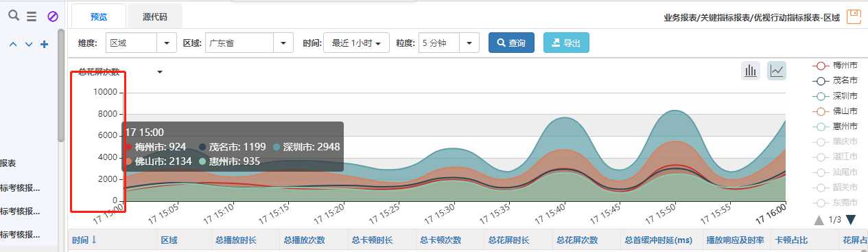Image resolution: width=868 pixels, height=252 pixels.
Task: Open the 时间 最近1小时 dropdown
Action: click(x=356, y=43)
